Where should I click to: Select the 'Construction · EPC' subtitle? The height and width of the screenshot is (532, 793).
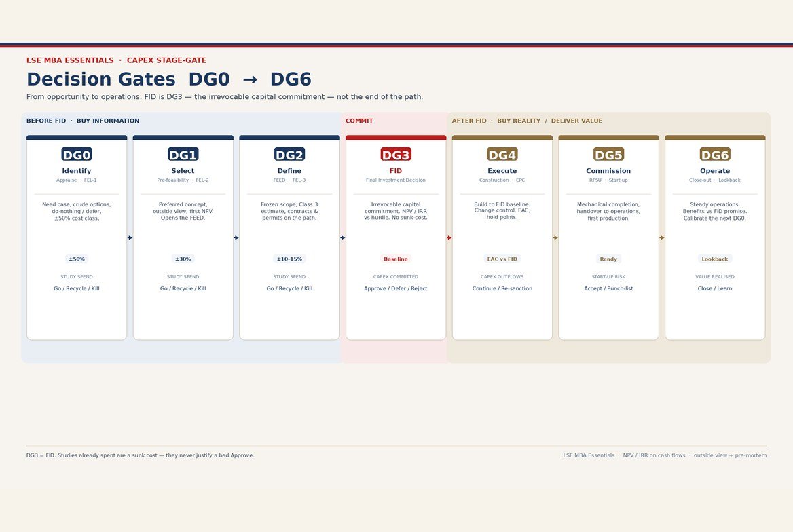tap(502, 180)
